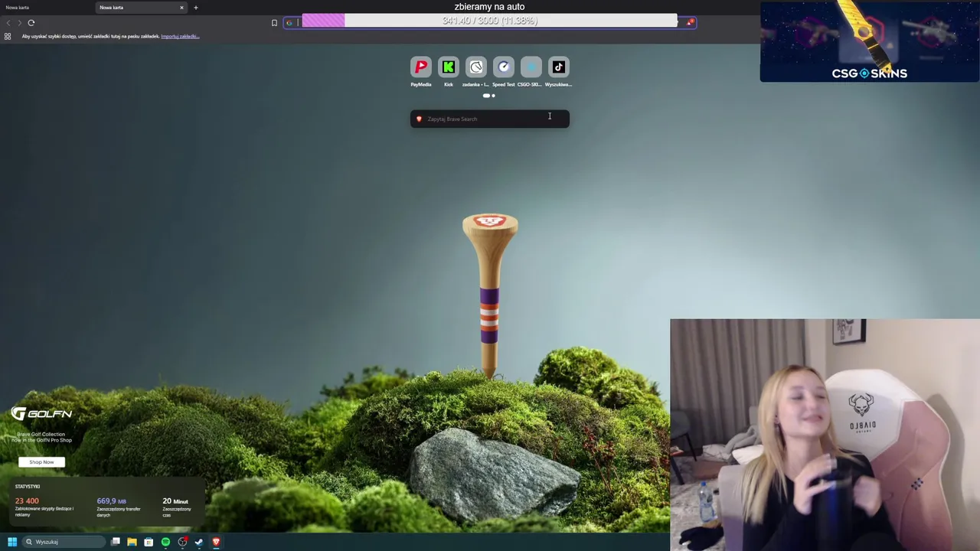Click the GOLFN sponsor logo

(x=41, y=414)
